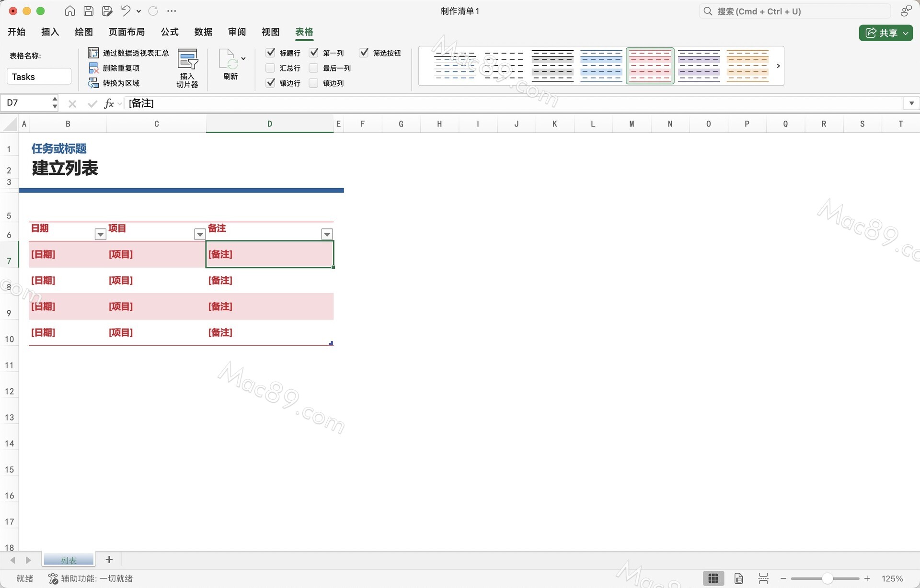Click the Remove Duplicates (删除重复项) icon
The image size is (920, 588).
click(93, 68)
